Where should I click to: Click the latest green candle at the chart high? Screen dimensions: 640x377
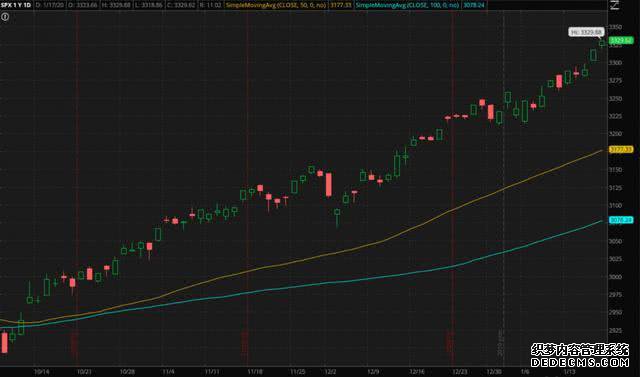602,43
